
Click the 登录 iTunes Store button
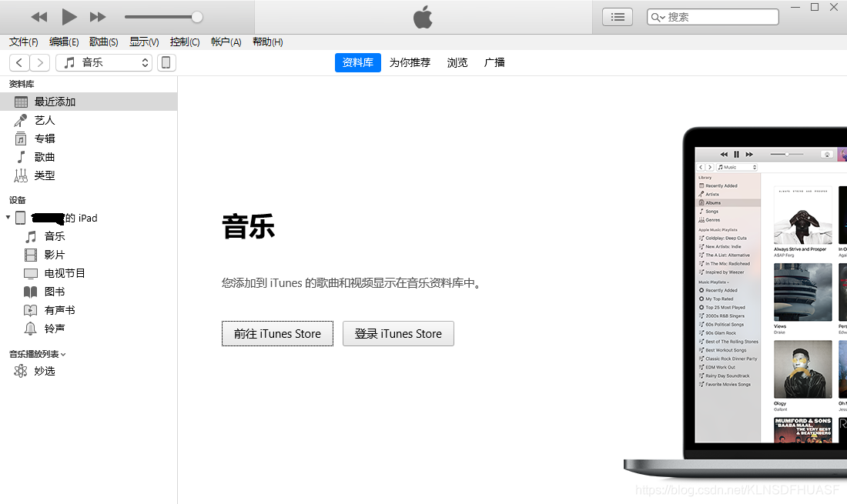point(398,333)
